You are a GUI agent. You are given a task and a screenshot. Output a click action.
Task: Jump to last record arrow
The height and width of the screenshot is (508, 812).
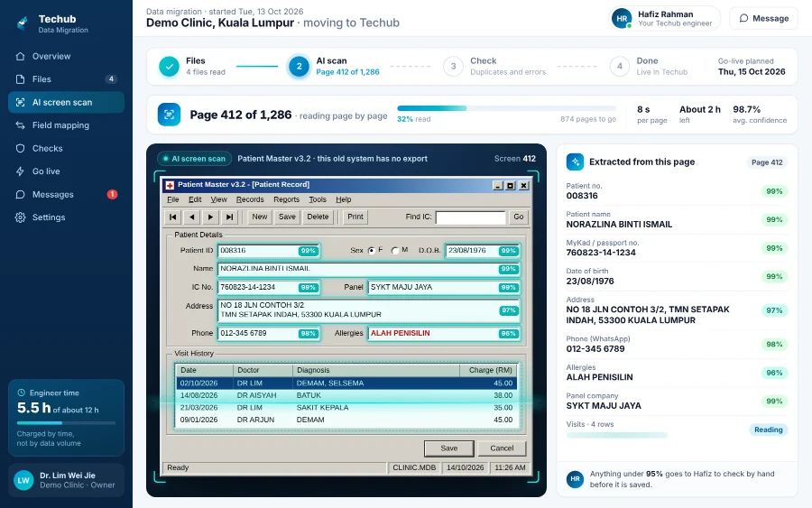point(229,217)
